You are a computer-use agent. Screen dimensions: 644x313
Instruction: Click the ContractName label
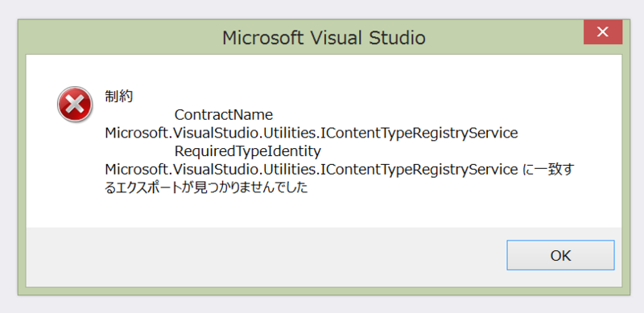pos(224,114)
